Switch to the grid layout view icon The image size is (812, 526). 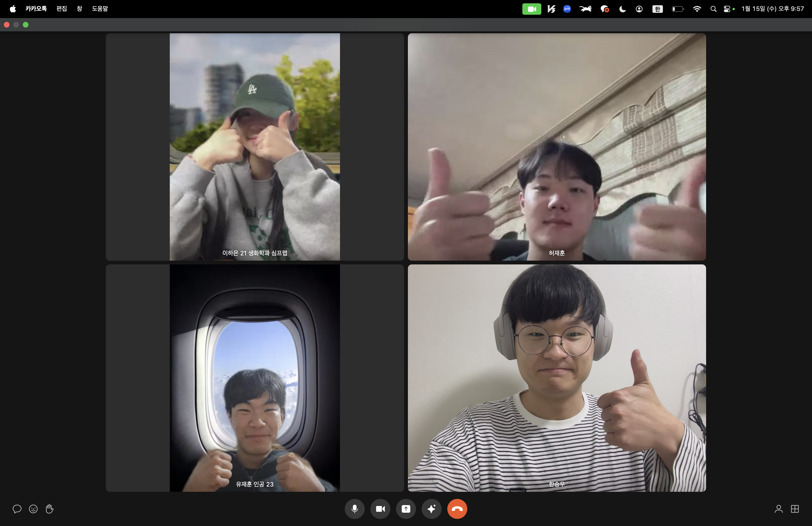click(x=795, y=509)
